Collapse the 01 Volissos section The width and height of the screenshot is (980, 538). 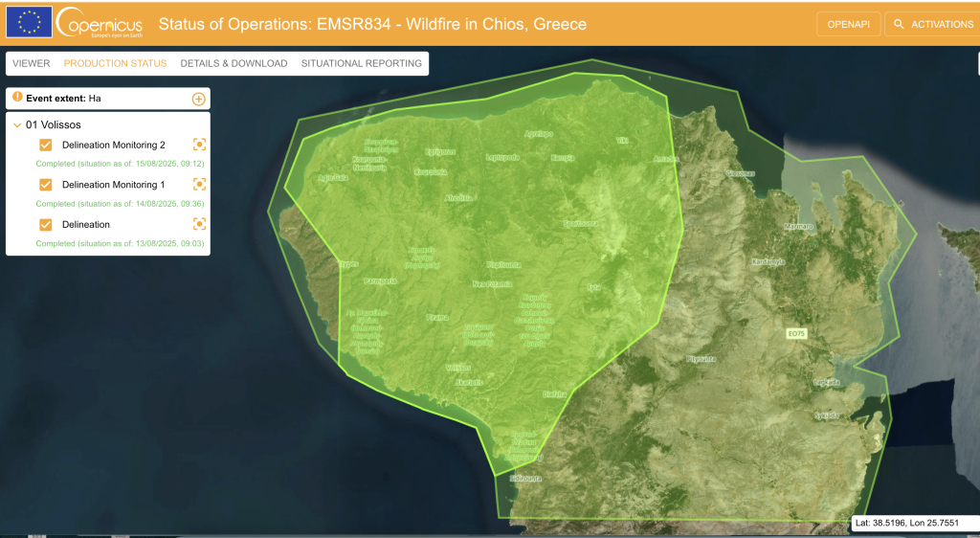(17, 124)
